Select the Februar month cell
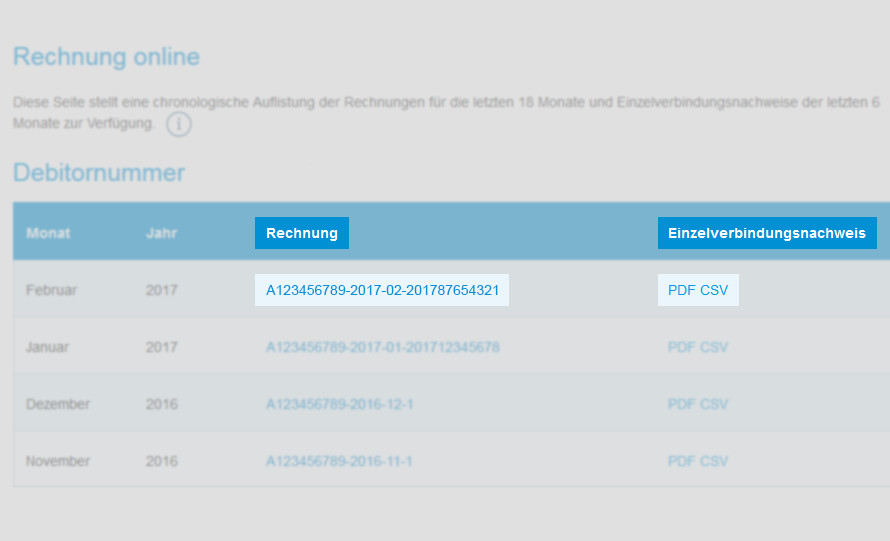The height and width of the screenshot is (541, 890). tap(51, 290)
